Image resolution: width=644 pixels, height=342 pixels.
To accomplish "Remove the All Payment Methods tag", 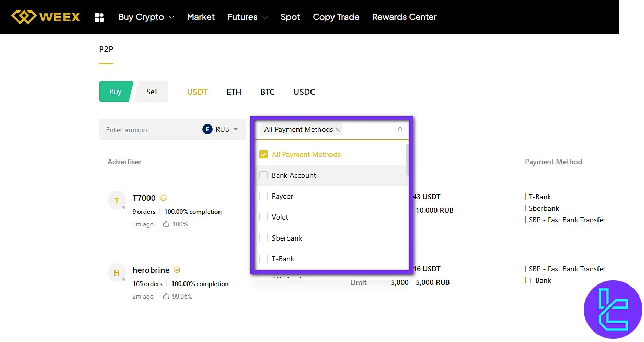I will [338, 129].
